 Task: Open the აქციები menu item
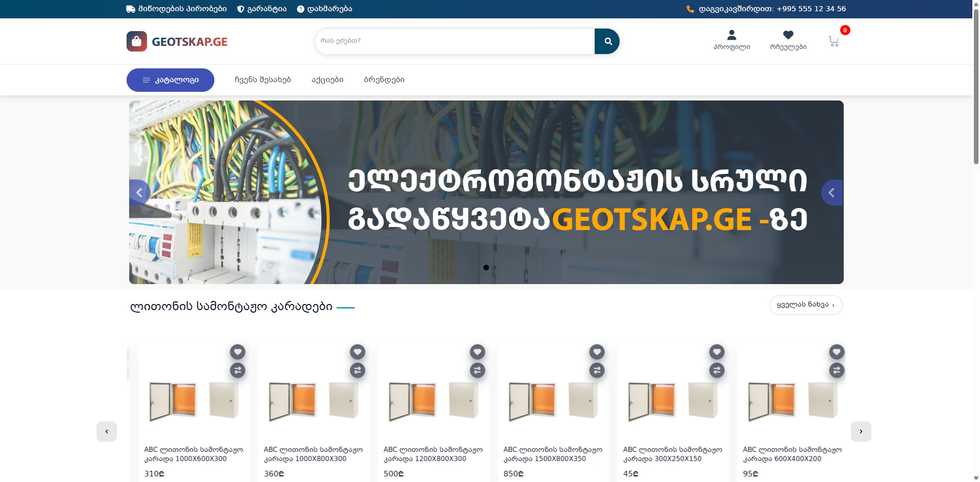point(327,80)
